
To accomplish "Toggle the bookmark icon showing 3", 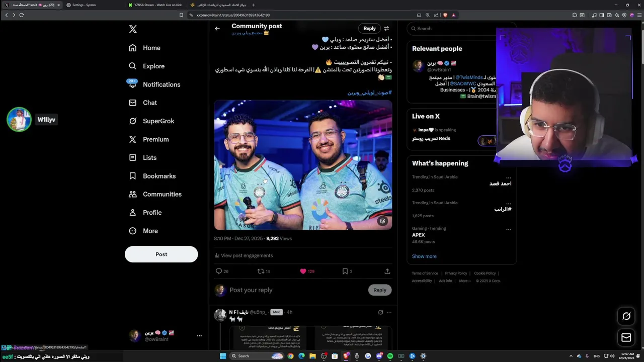I will pyautogui.click(x=345, y=271).
